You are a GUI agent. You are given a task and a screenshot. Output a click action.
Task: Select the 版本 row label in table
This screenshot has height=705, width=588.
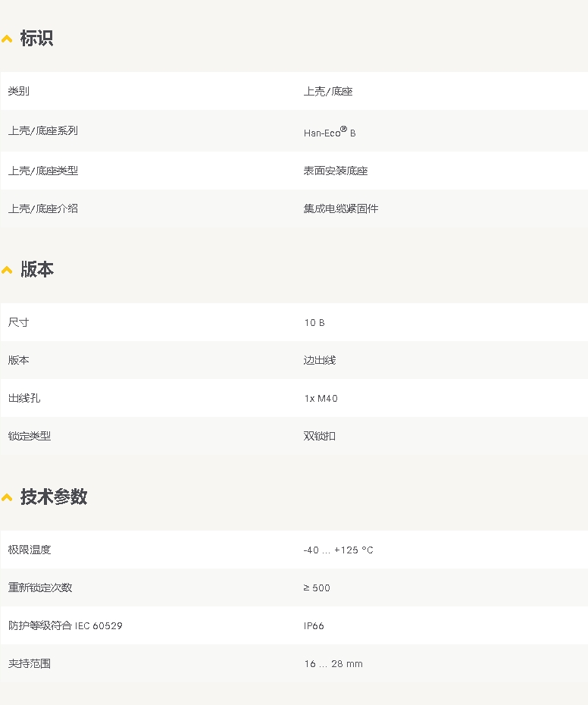point(18,359)
